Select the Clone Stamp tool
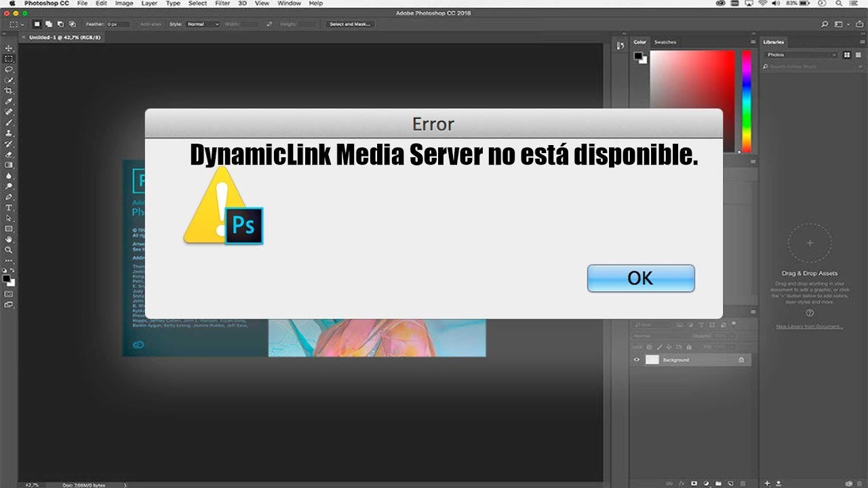This screenshot has width=868, height=488. (x=9, y=134)
